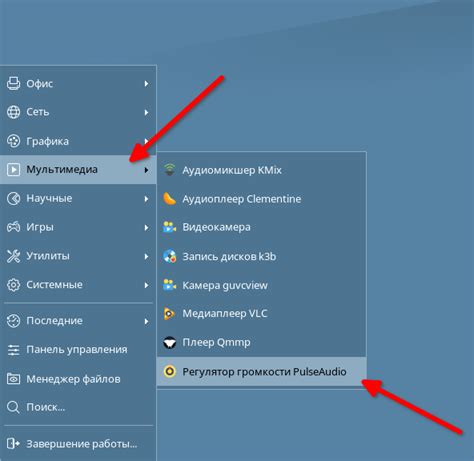Viewport: 474px width, 461px height.
Task: Click the Видеокамера camera icon
Action: (169, 227)
